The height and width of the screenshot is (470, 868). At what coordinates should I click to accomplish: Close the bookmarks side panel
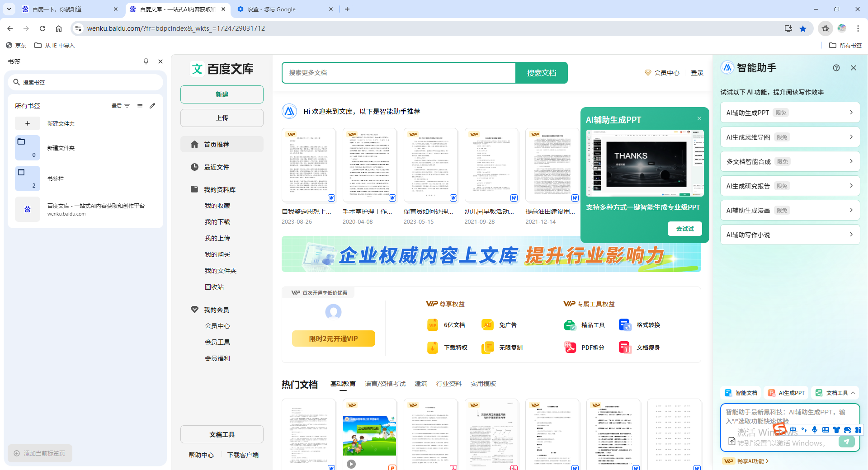160,61
